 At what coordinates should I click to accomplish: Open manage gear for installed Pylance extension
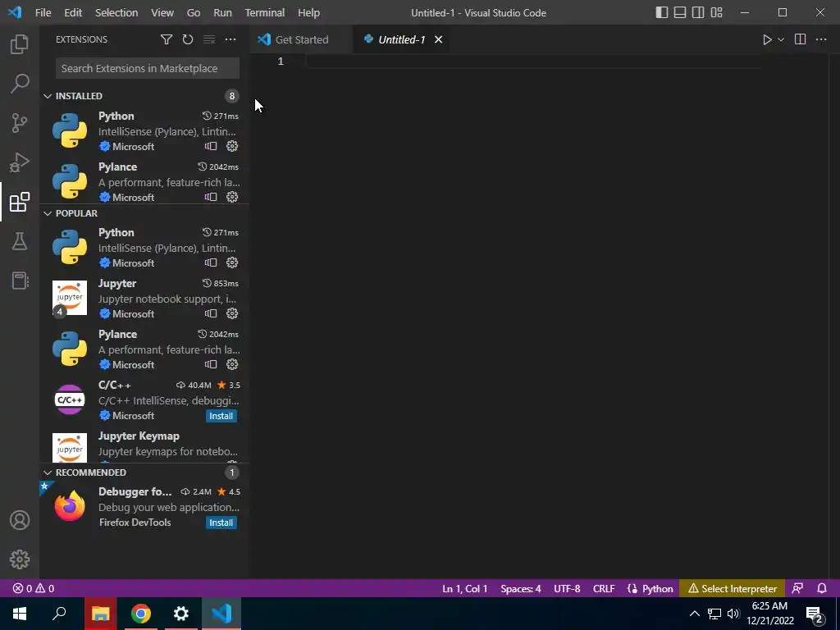(x=232, y=197)
